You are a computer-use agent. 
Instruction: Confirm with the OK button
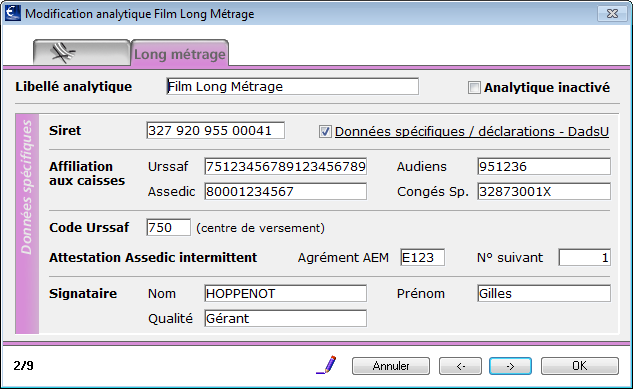tap(580, 366)
